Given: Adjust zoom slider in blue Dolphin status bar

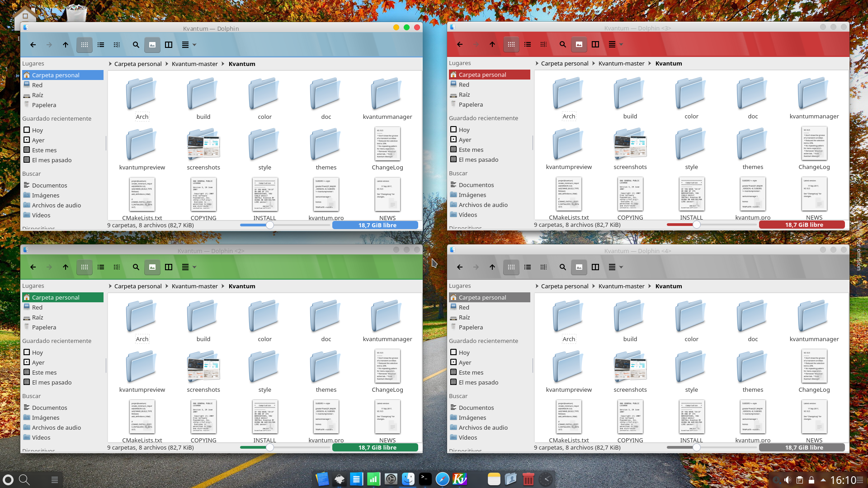Looking at the screenshot, I should pos(270,225).
